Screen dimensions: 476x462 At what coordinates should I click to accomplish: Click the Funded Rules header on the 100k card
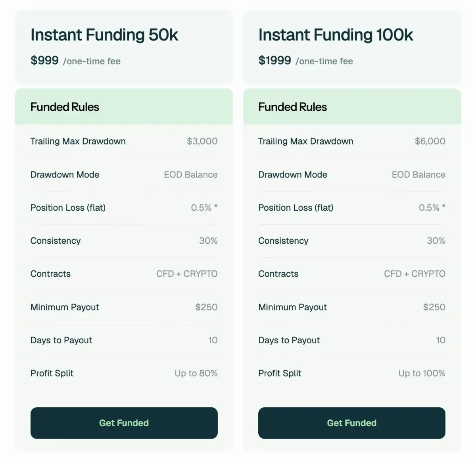coord(292,107)
